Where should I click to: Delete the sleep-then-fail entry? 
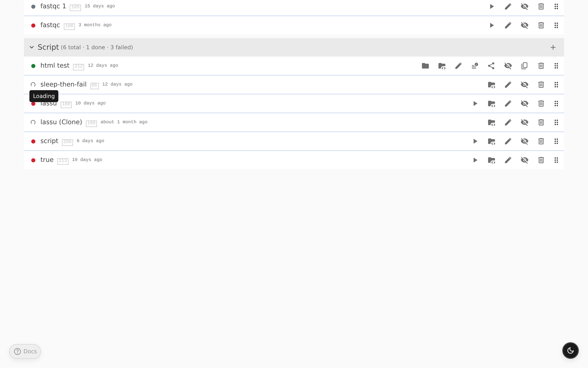pos(541,85)
